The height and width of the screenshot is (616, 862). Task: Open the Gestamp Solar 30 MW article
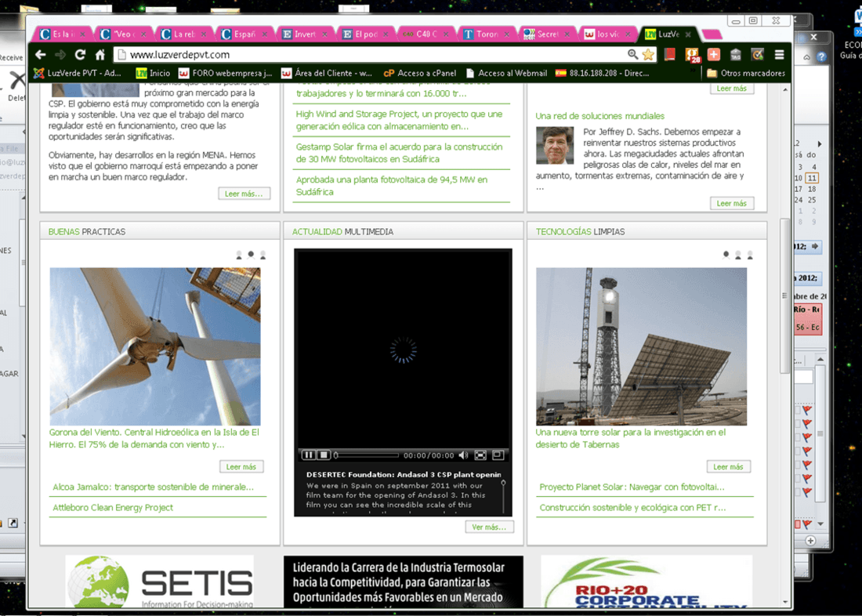(399, 153)
